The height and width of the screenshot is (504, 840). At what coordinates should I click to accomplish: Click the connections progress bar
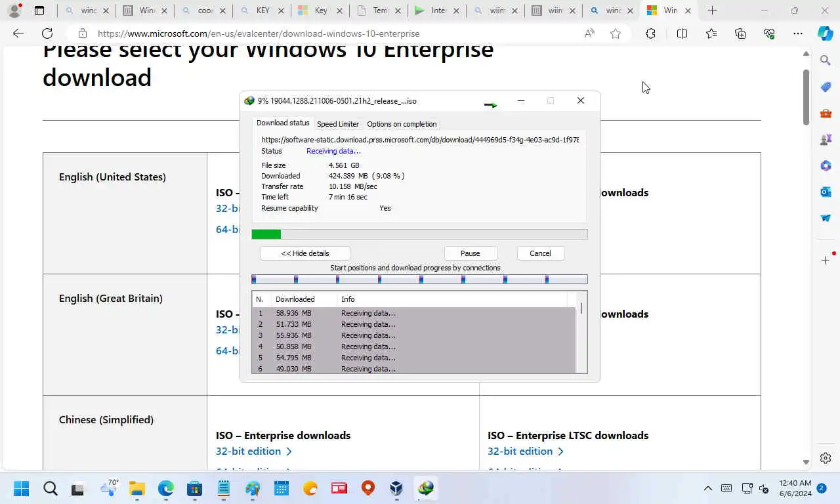pyautogui.click(x=419, y=280)
